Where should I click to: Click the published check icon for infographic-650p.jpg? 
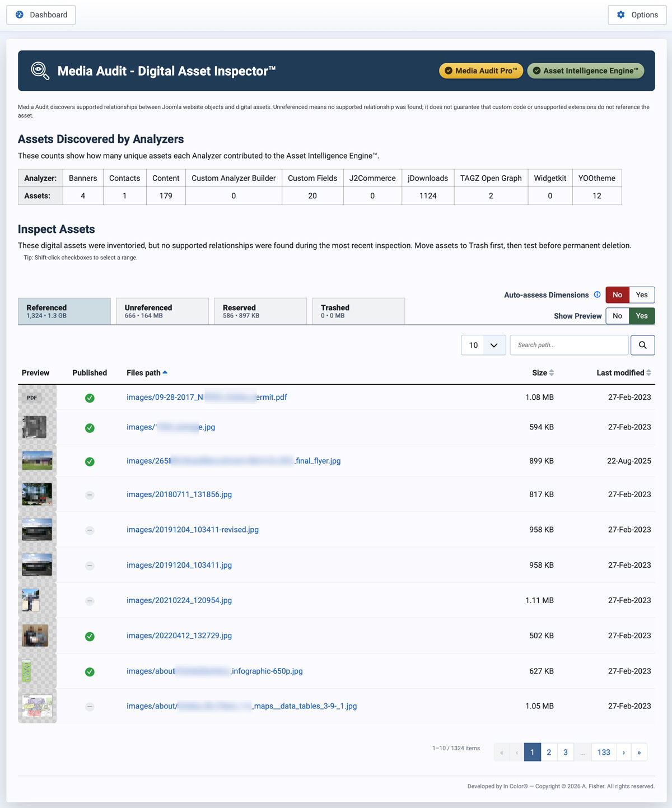pyautogui.click(x=90, y=672)
